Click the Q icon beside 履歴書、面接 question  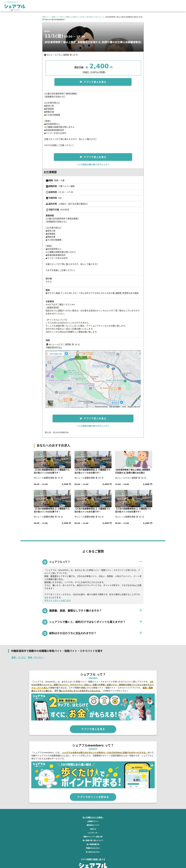click(x=45, y=610)
